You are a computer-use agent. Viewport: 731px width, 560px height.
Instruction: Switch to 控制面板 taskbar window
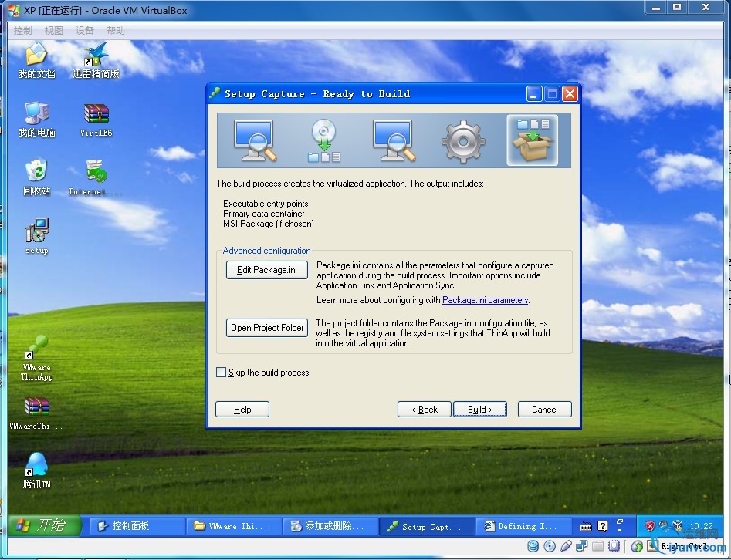click(137, 526)
